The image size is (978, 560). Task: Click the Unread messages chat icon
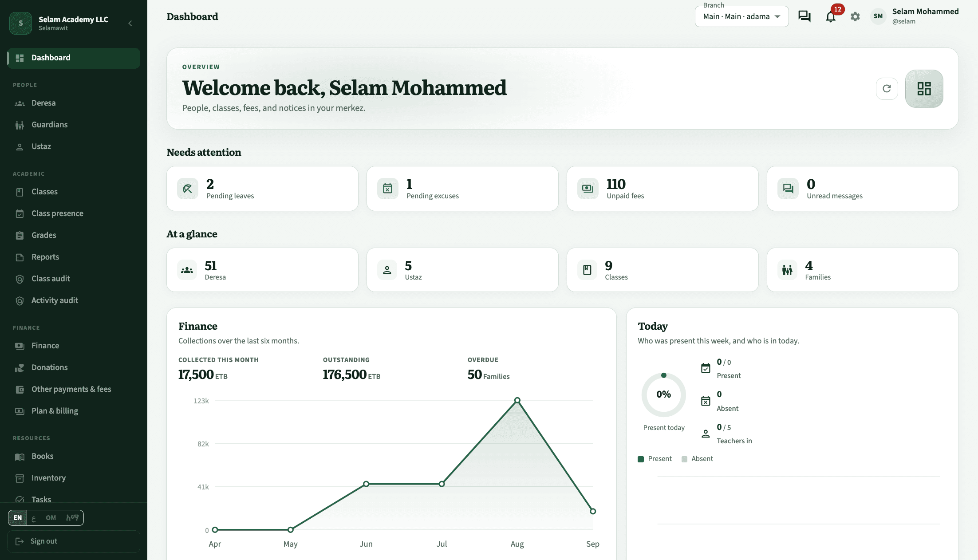pos(788,189)
